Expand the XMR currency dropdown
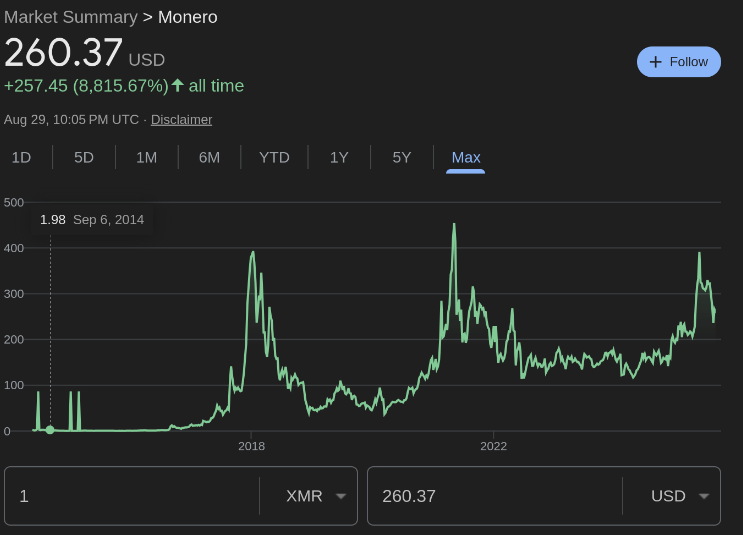The height and width of the screenshot is (535, 743). pos(315,496)
